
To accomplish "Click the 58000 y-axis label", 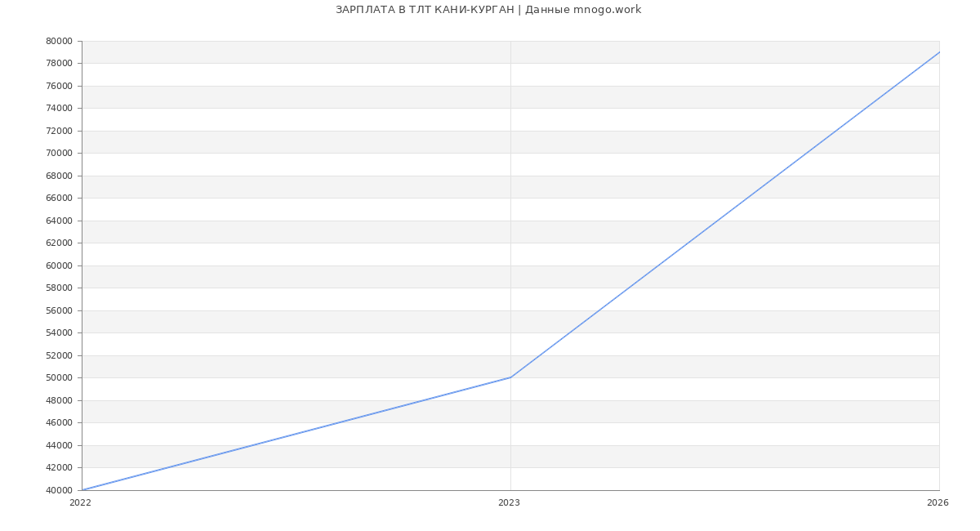I will (59, 288).
